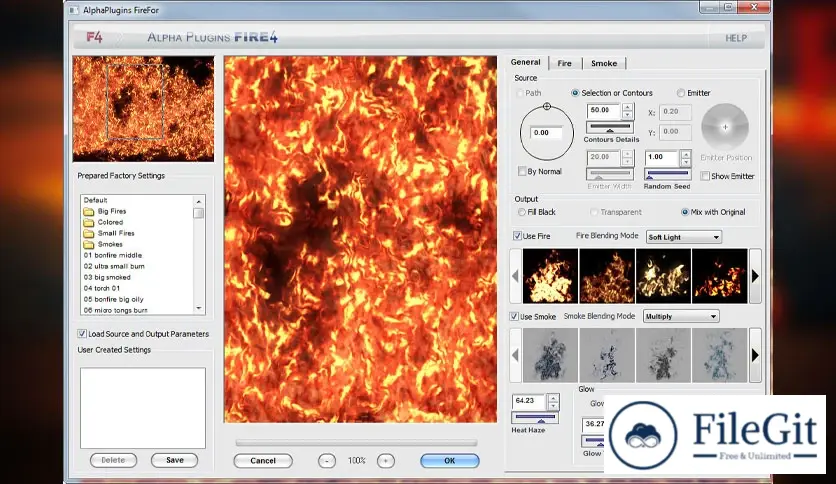Show previous smoke thumbnails with left arrow
The width and height of the screenshot is (836, 484).
click(516, 355)
